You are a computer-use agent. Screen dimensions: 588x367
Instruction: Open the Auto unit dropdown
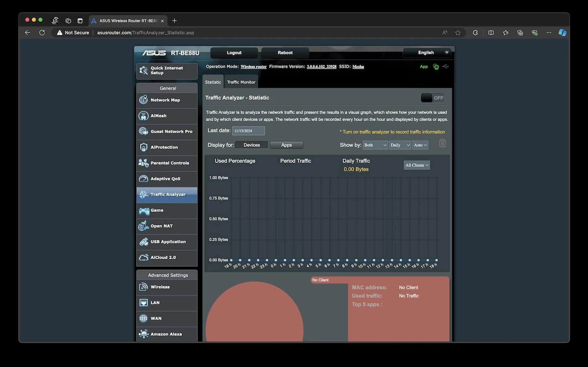tap(420, 145)
